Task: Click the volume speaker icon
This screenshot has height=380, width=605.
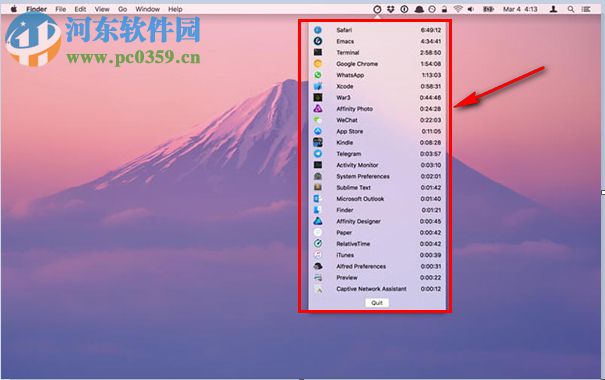Action: pyautogui.click(x=471, y=9)
